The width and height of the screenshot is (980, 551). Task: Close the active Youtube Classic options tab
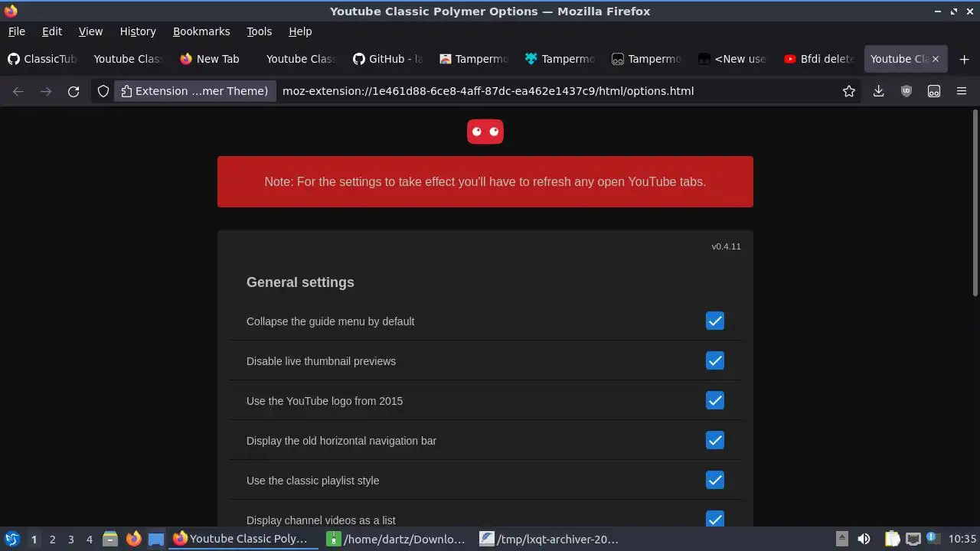pos(935,59)
